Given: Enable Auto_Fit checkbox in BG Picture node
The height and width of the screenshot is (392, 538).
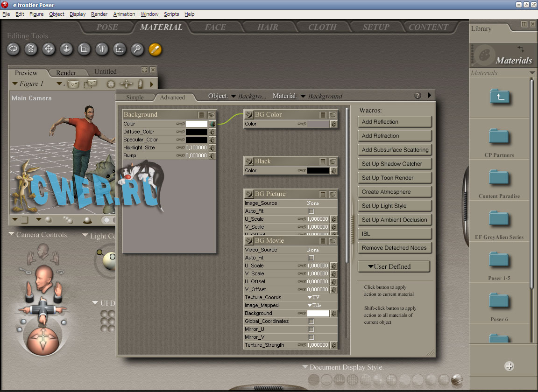Looking at the screenshot, I should [x=311, y=211].
